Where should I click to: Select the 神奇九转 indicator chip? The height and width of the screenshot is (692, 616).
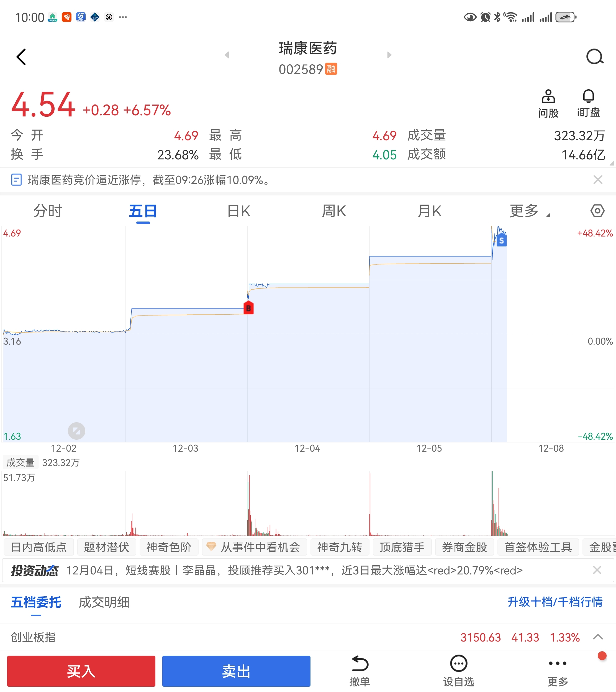click(x=340, y=547)
